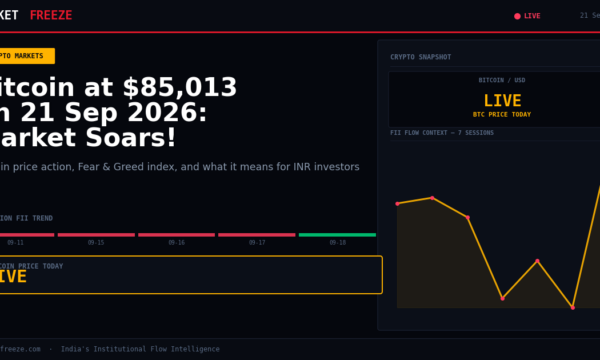Screen dimensions: 600x360
Task: Click the FII FLOW CONTEXT – 7 SESSIONS label
Action: [442, 133]
